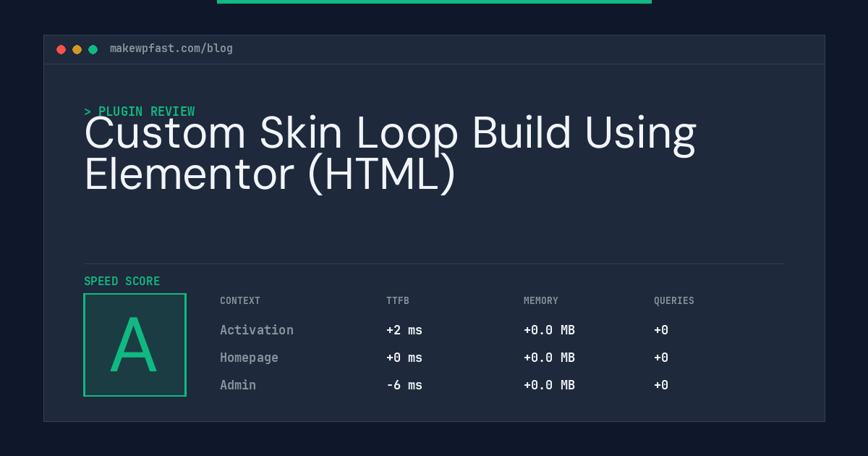The height and width of the screenshot is (456, 868).
Task: Click the red window dot
Action: 61,49
